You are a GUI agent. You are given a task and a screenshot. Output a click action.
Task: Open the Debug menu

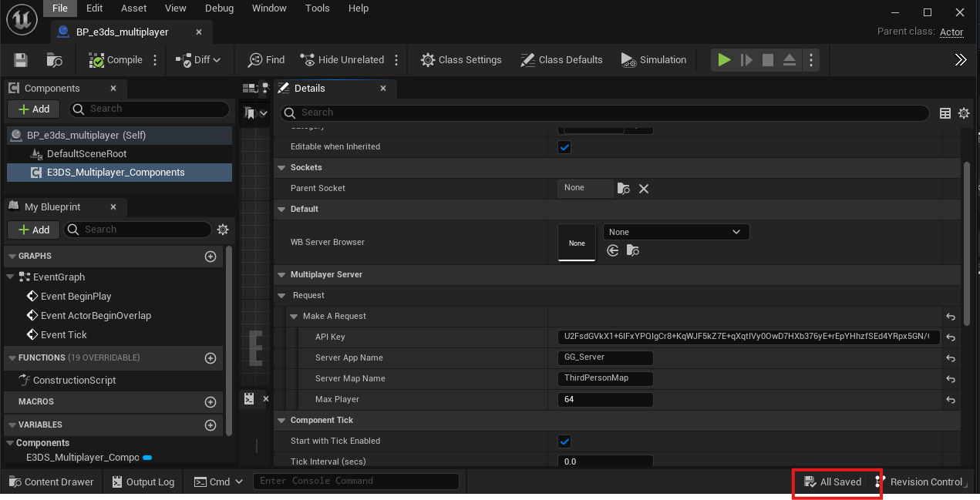pyautogui.click(x=219, y=8)
